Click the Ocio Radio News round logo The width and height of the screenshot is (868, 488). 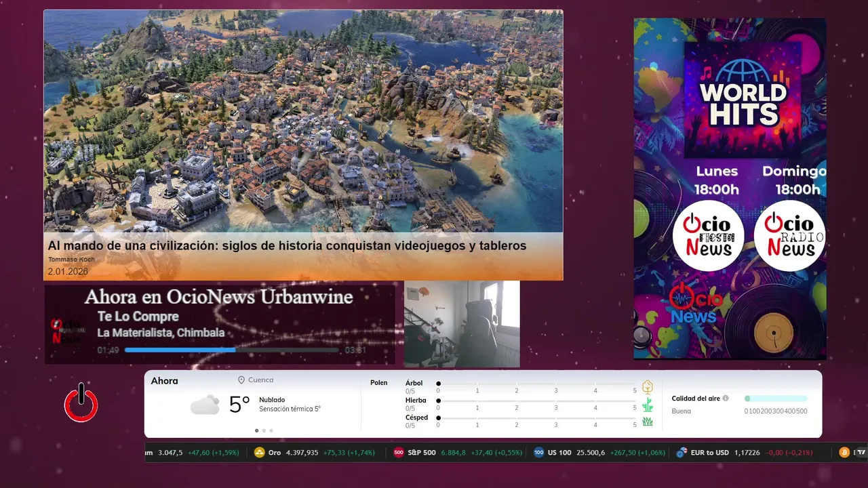coord(789,236)
